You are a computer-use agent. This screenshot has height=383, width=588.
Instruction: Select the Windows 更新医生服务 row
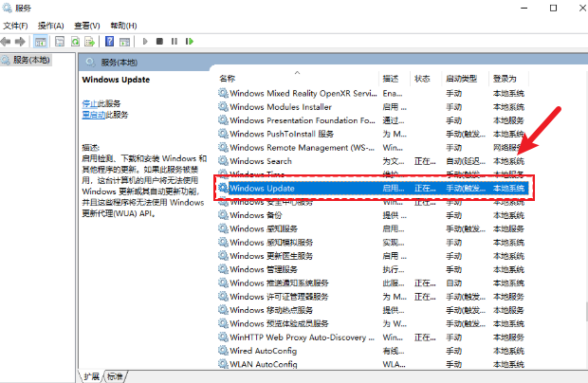[x=374, y=256]
